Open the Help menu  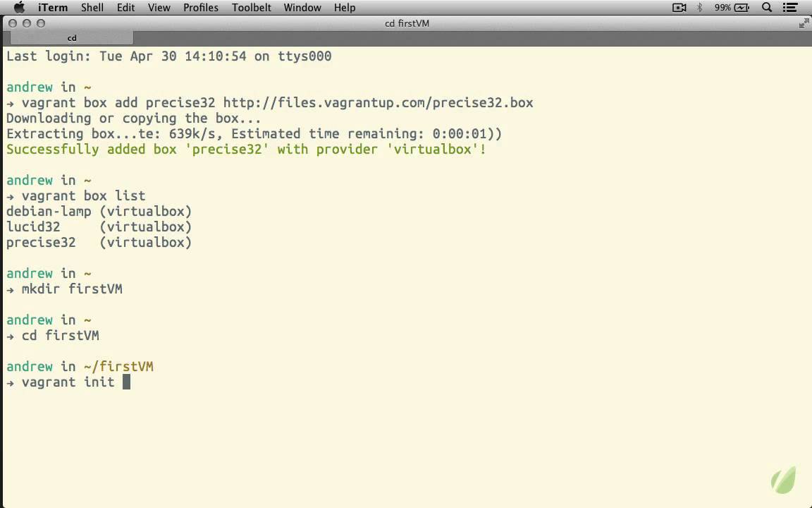(345, 8)
